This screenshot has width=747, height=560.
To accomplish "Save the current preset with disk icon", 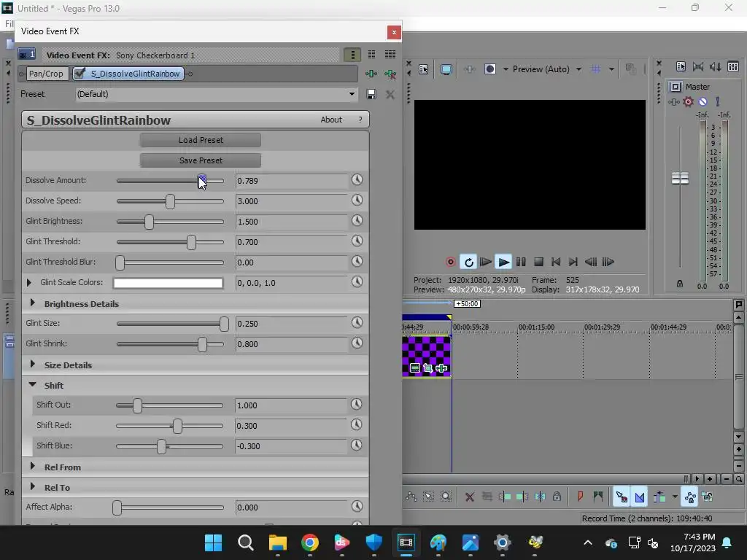I will click(x=371, y=94).
